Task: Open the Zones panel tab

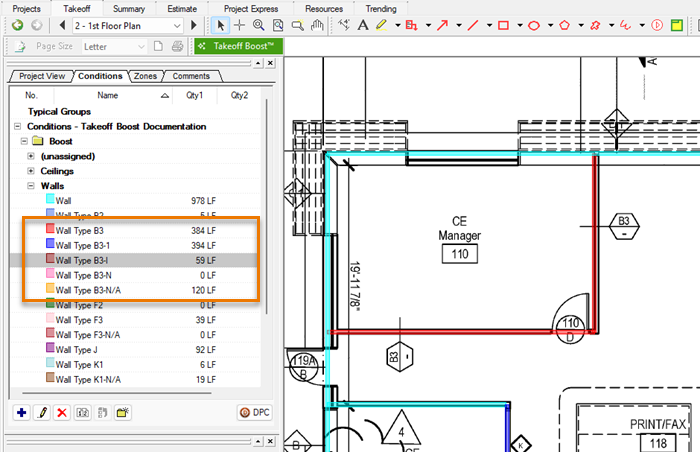Action: tap(145, 76)
